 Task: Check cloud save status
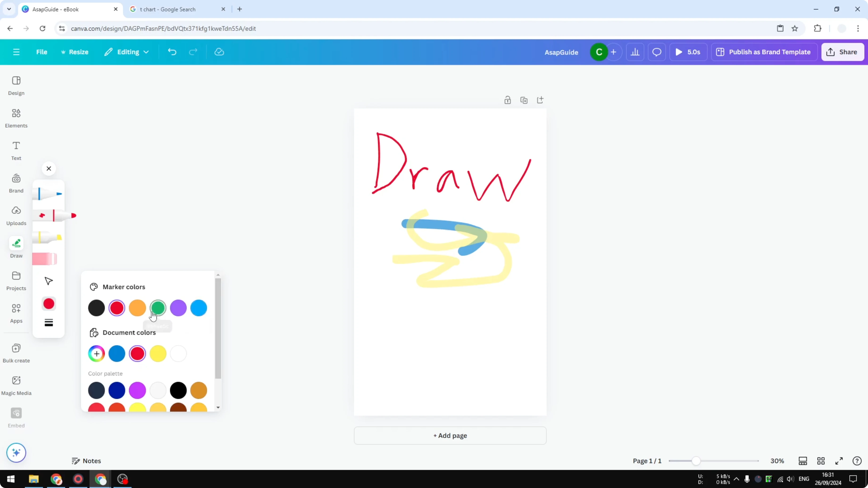[219, 52]
